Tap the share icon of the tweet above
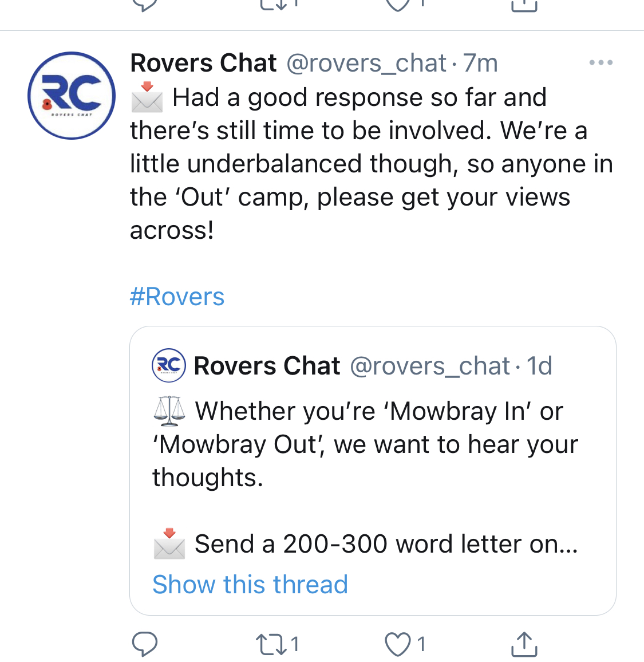The height and width of the screenshot is (662, 644). click(x=524, y=6)
